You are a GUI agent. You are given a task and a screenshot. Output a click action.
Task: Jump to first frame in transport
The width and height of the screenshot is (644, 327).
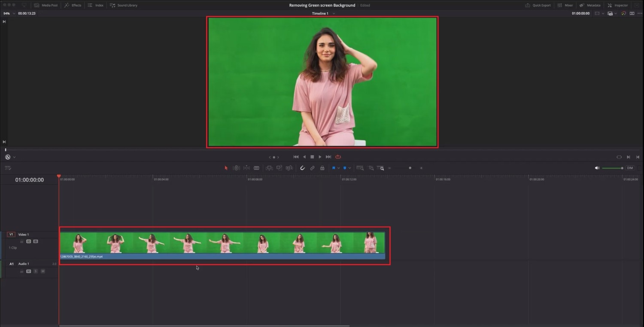coord(296,157)
